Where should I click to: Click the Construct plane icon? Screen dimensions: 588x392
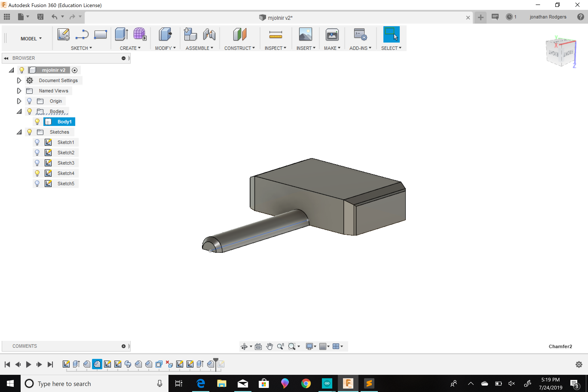click(239, 34)
